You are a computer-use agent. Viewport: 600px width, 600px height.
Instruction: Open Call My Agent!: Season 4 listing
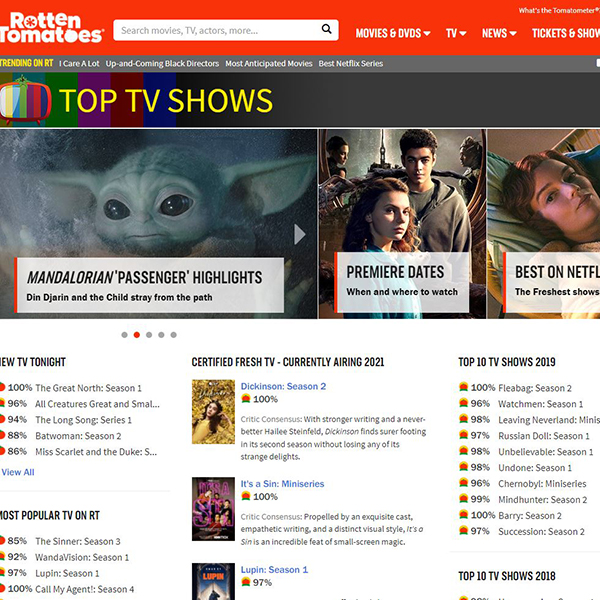85,589
